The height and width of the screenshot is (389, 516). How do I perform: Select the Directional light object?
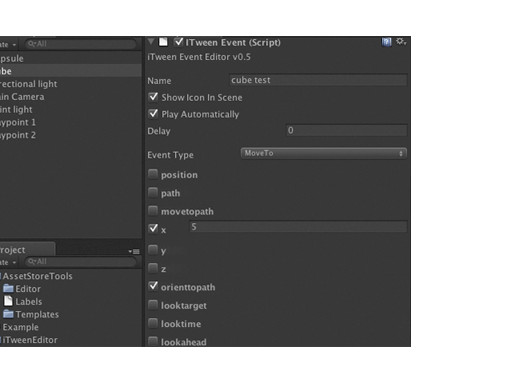point(71,84)
